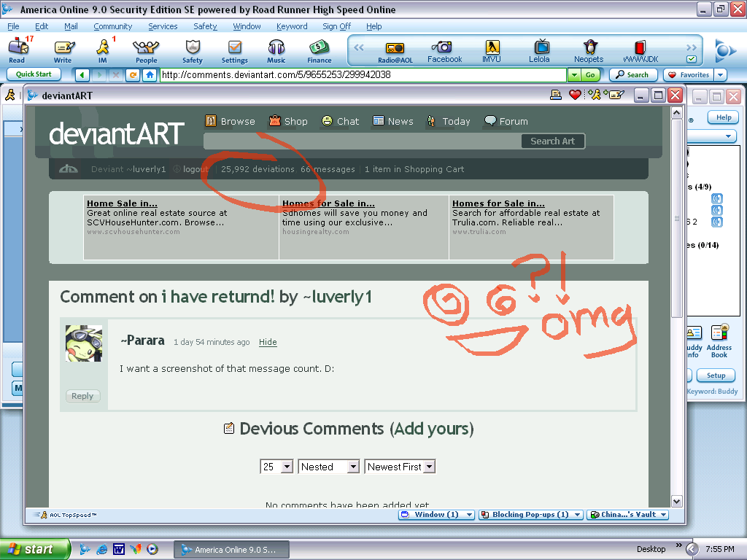Image resolution: width=747 pixels, height=560 pixels.
Task: Click the Search button in AOL toolbar
Action: (633, 75)
